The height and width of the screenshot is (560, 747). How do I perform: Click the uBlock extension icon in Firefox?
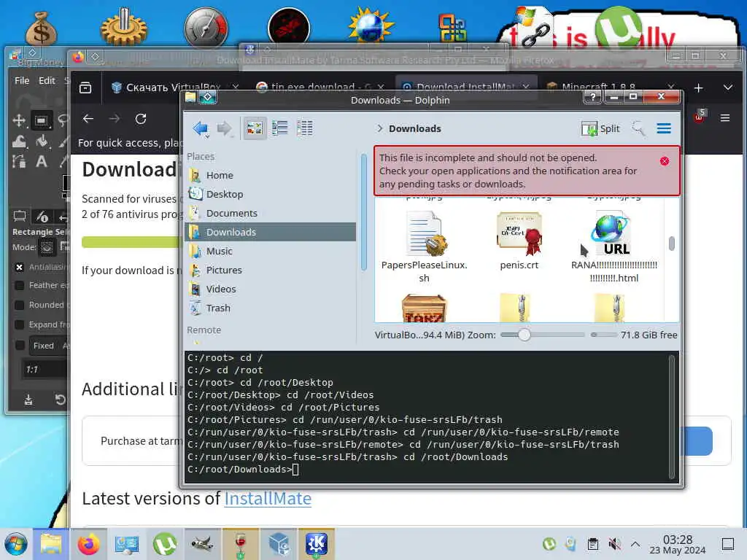(x=699, y=117)
